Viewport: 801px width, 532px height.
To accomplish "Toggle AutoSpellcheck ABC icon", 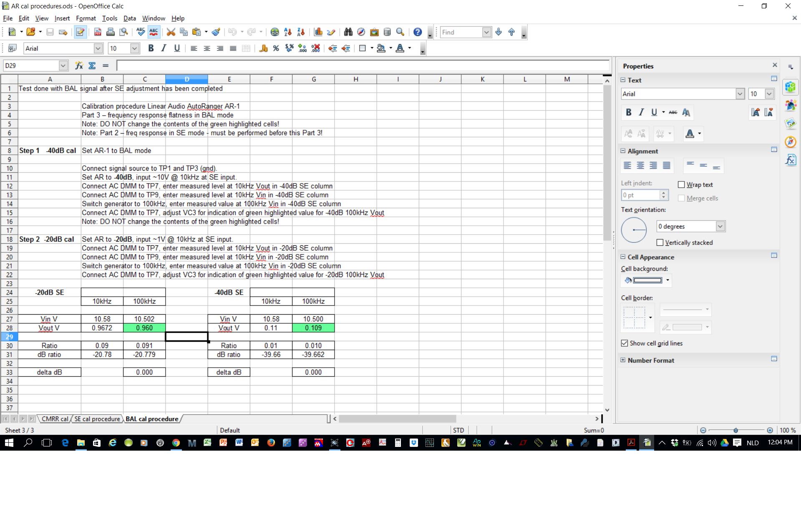I will point(154,32).
